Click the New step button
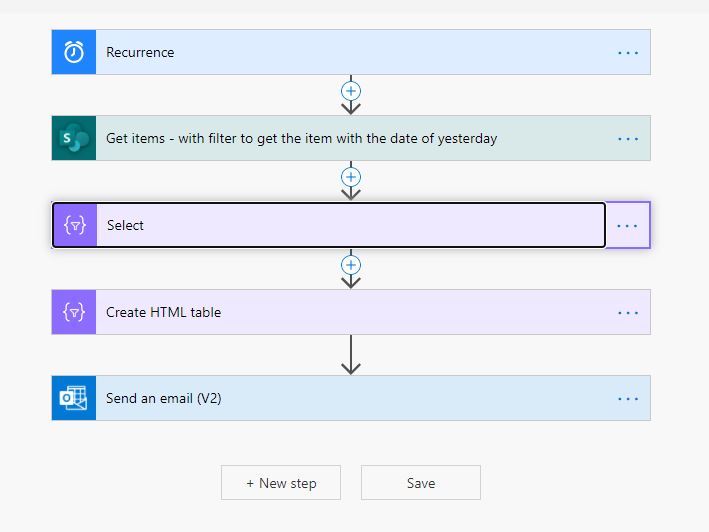The image size is (709, 532). click(x=281, y=483)
